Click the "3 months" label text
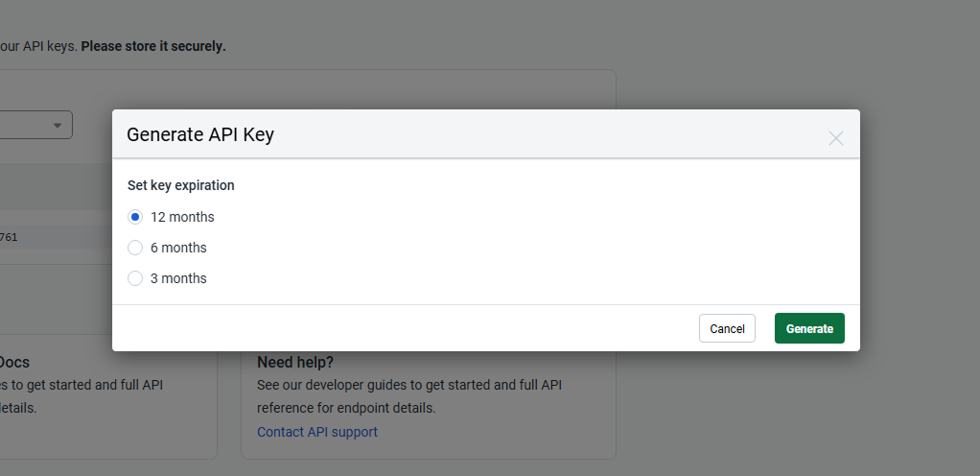This screenshot has height=476, width=980. 178,278
